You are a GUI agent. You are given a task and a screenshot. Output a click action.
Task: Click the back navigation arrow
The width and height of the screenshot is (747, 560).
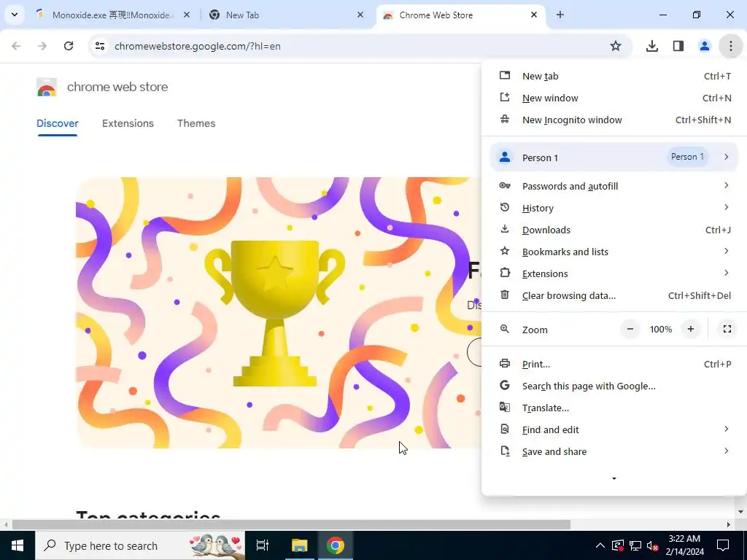tap(16, 46)
